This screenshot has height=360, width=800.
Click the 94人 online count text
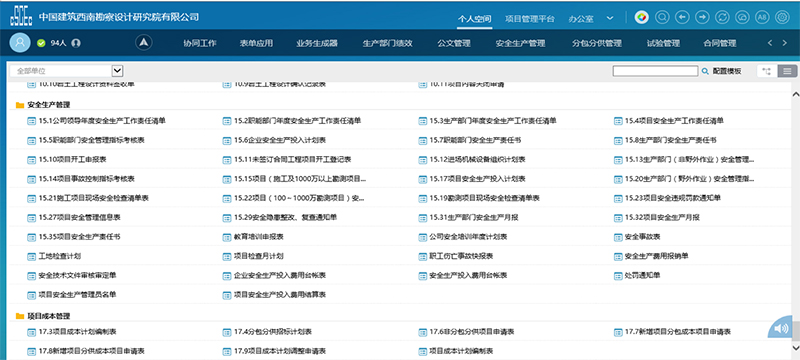point(59,43)
